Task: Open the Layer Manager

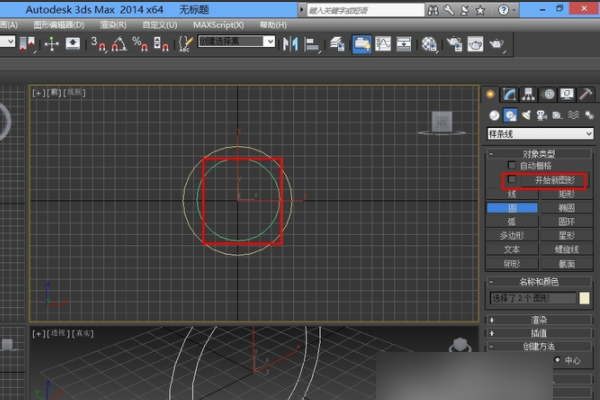Action: click(x=337, y=44)
